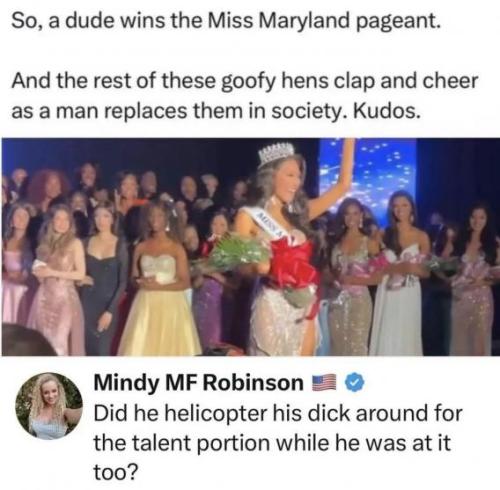
Task: Click the blue verified checkmark badge
Action: pyautogui.click(x=355, y=383)
